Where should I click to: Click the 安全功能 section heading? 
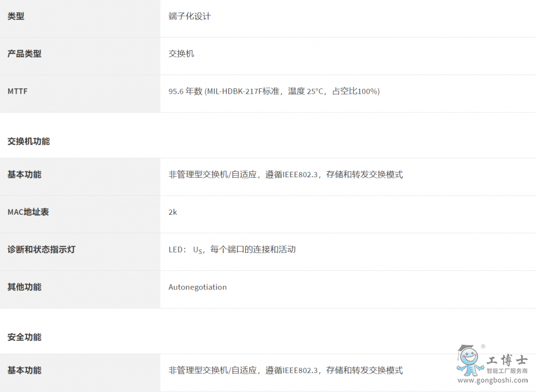(x=24, y=337)
